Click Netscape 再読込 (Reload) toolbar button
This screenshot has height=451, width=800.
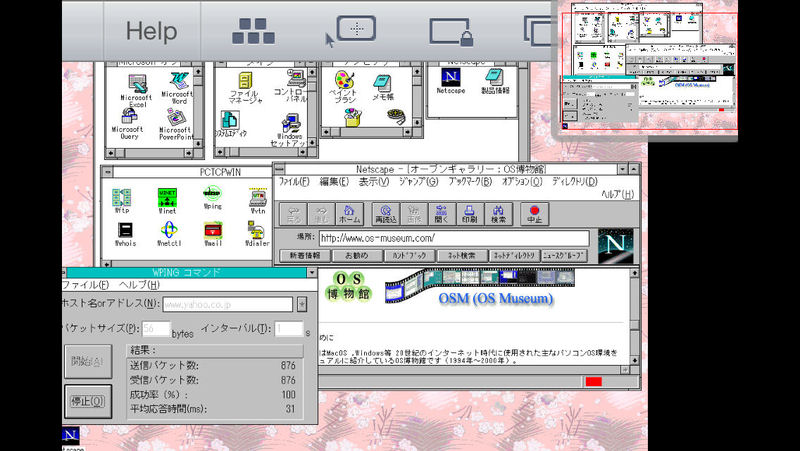pos(386,214)
